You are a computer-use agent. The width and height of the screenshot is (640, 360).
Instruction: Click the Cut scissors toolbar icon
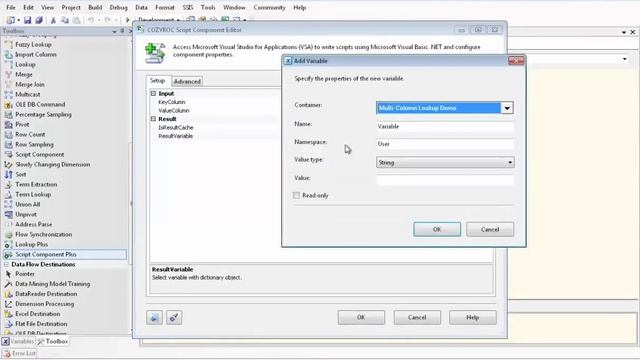(53, 20)
